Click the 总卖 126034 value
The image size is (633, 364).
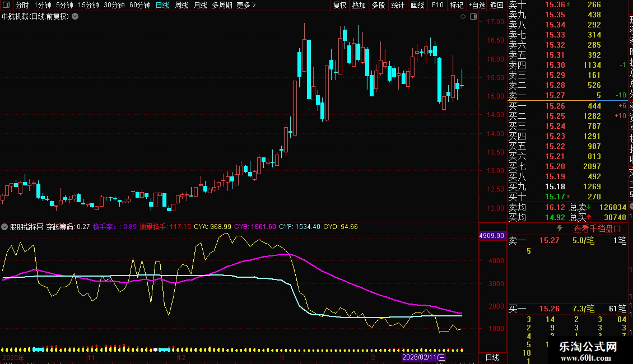pos(613,207)
